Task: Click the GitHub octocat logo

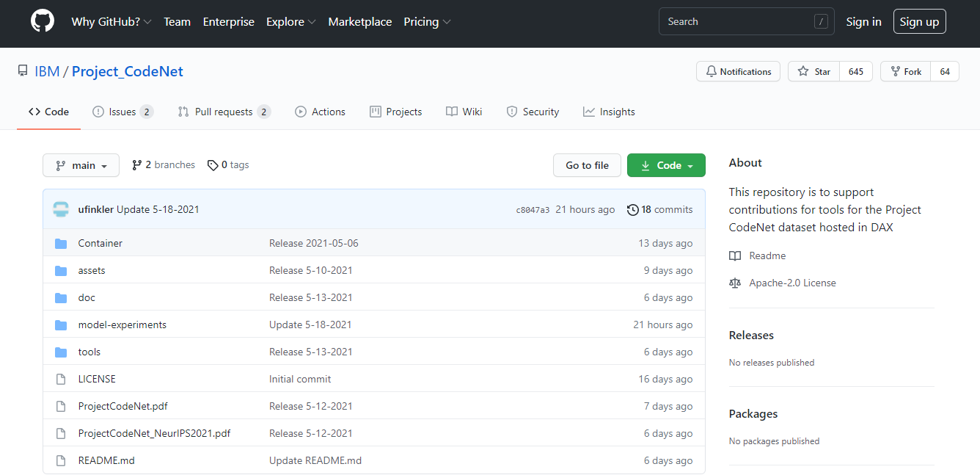Action: click(x=42, y=20)
